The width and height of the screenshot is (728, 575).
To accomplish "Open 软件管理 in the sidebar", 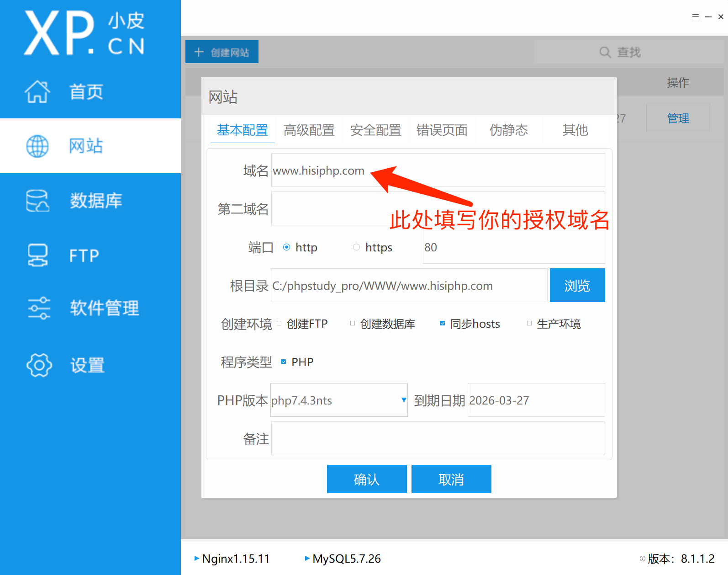I will (x=90, y=308).
